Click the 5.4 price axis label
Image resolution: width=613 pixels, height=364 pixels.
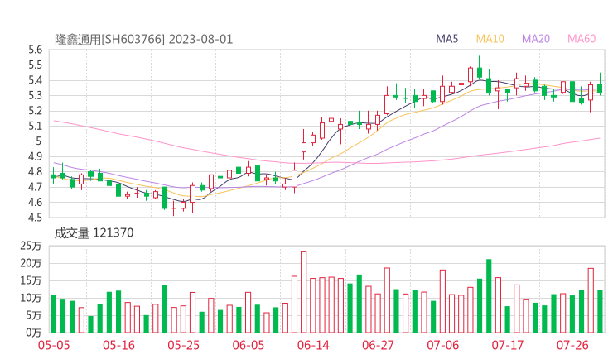coord(35,80)
